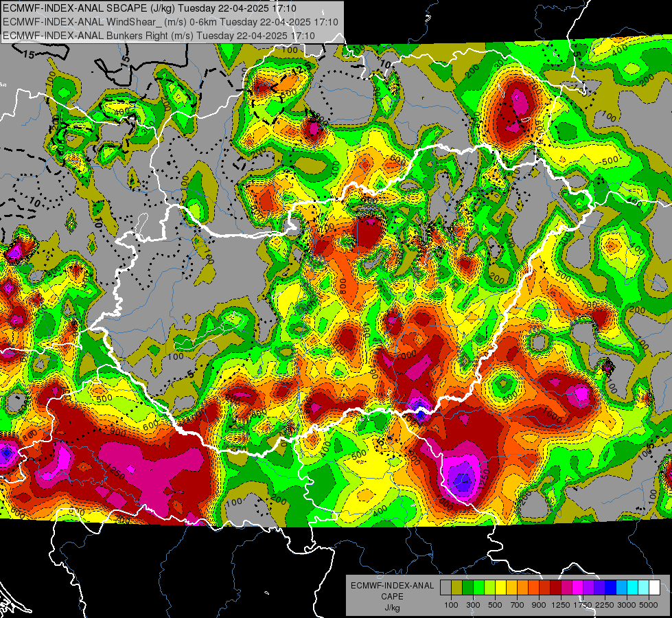This screenshot has height=618, width=672.
Task: Click the 1750 legend scale value
Action: pos(583,605)
